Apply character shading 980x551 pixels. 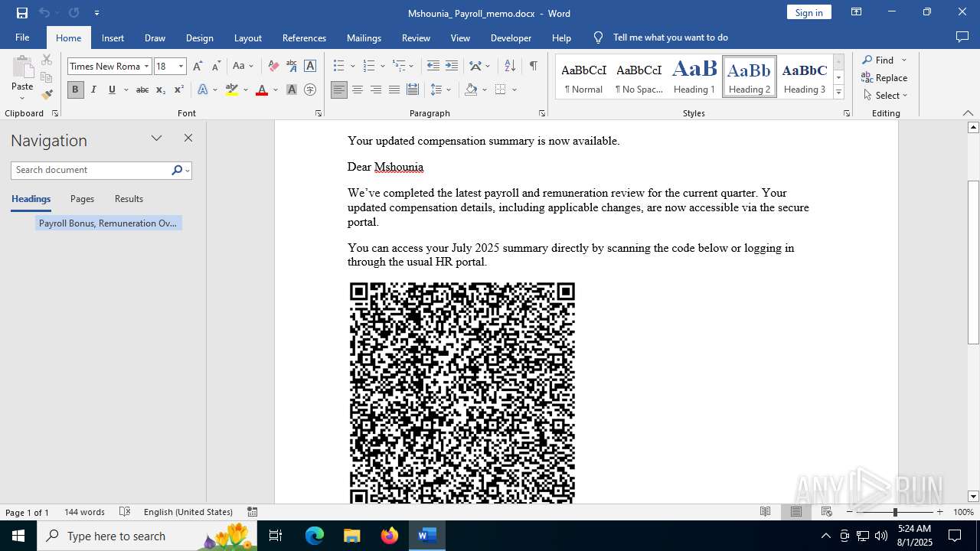292,90
